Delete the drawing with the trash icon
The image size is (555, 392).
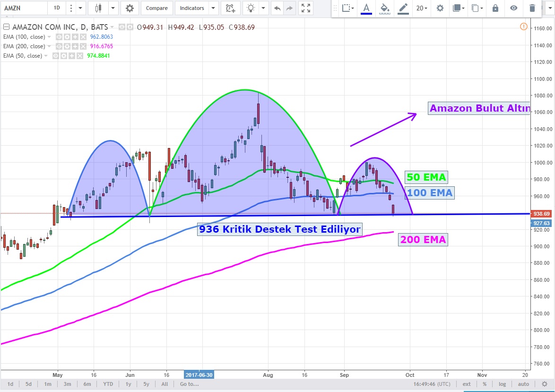click(532, 8)
